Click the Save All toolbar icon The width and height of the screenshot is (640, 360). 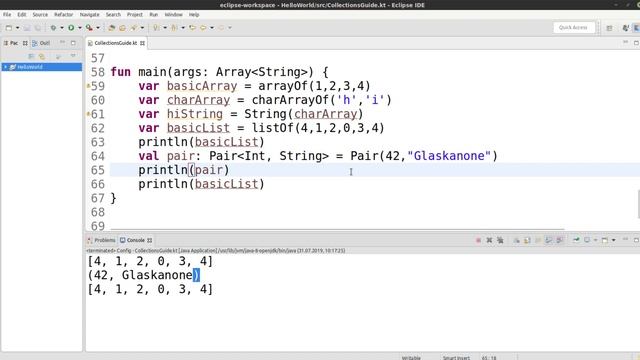[38, 28]
